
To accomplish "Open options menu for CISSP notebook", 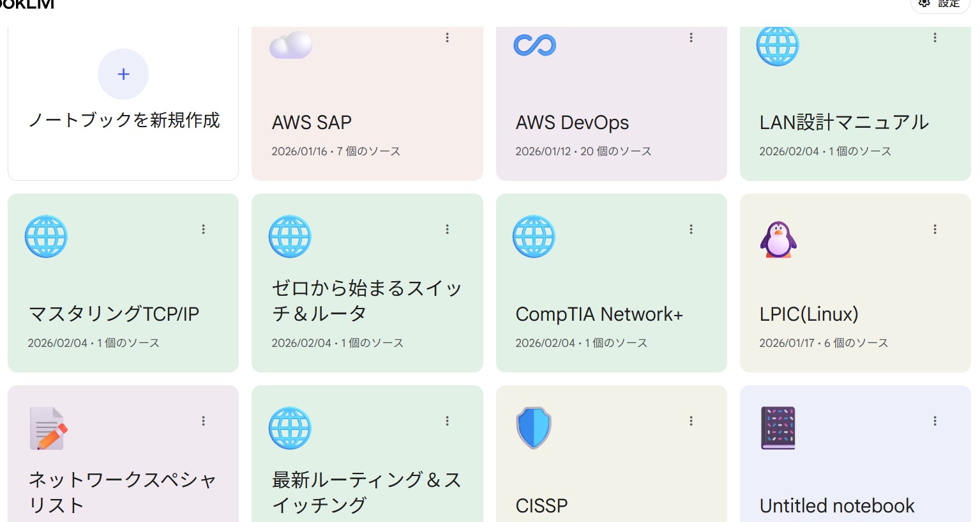I will (691, 420).
